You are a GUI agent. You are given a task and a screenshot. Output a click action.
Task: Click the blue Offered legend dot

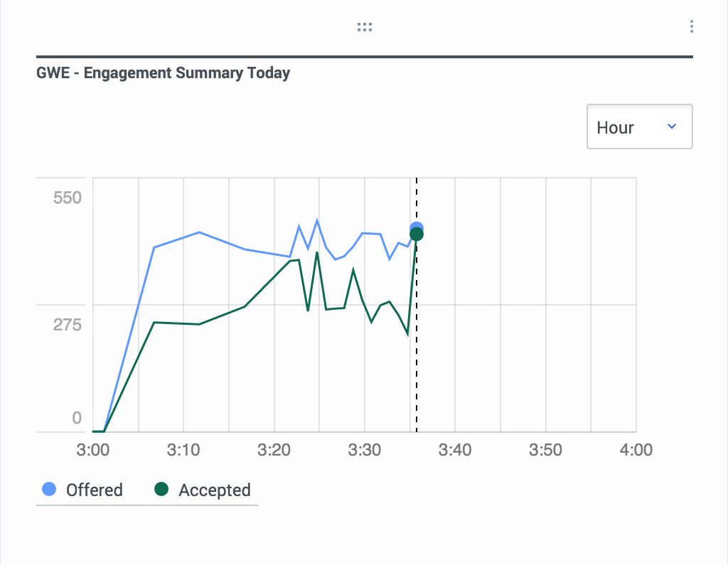coord(49,489)
